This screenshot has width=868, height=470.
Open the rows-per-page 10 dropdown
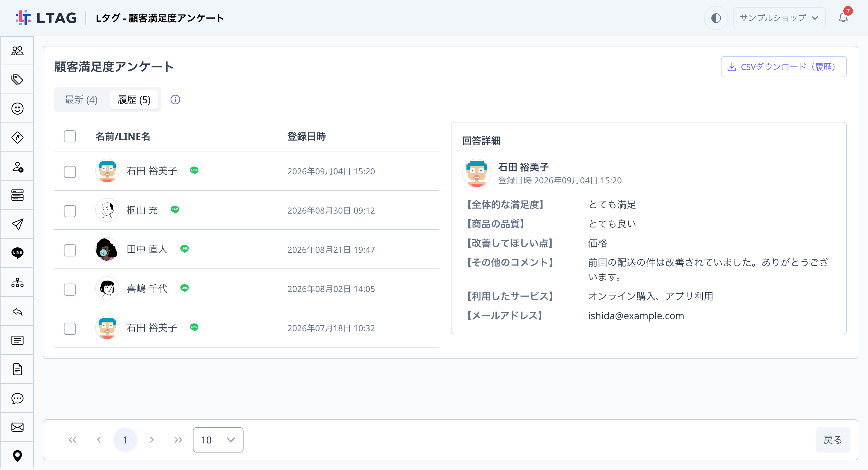(218, 440)
